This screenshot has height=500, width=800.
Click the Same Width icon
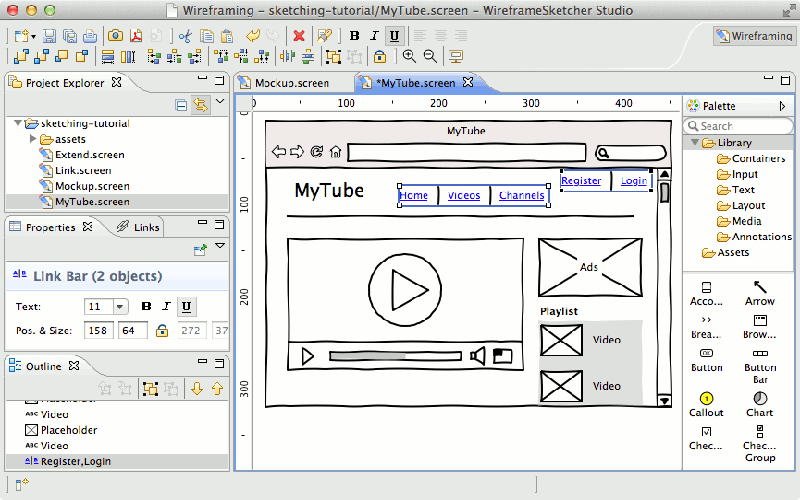tap(108, 57)
